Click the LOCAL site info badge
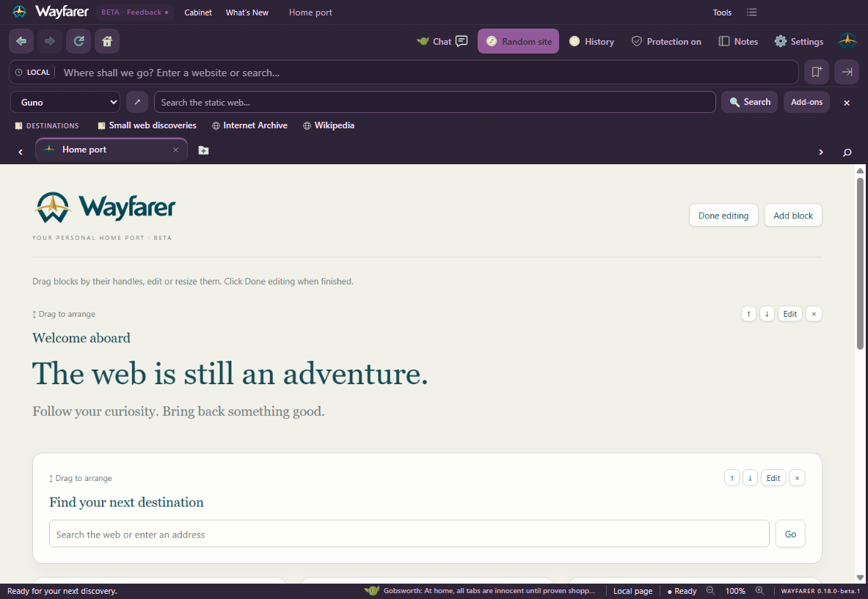 click(33, 73)
